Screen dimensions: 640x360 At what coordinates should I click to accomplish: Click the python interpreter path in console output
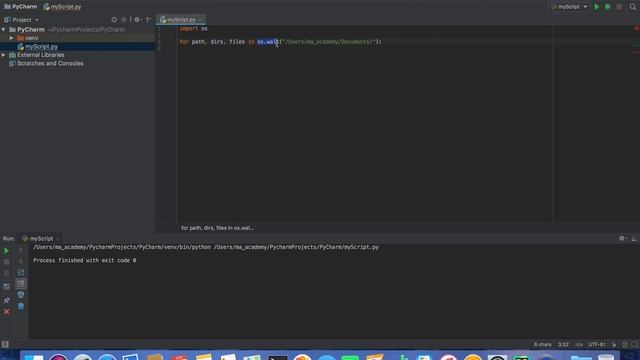122,247
